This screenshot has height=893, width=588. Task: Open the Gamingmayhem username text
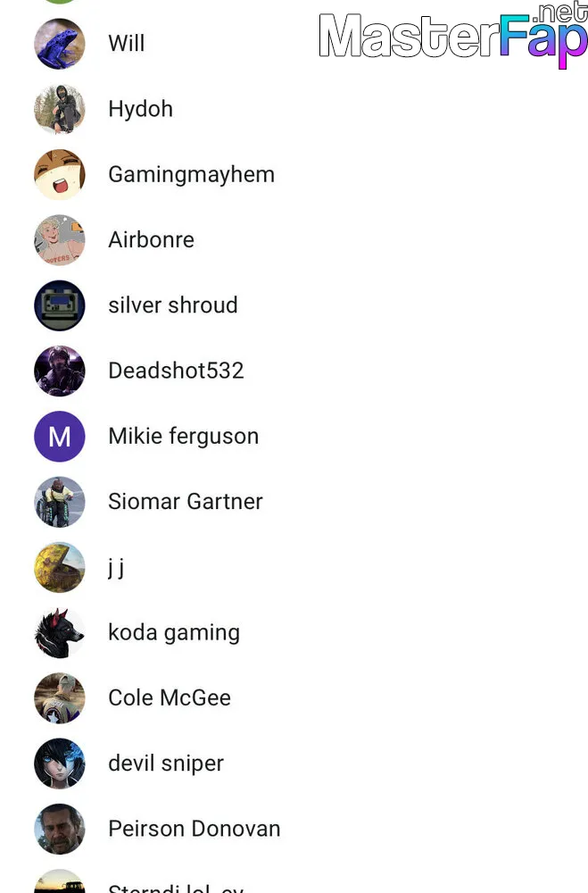pos(192,175)
